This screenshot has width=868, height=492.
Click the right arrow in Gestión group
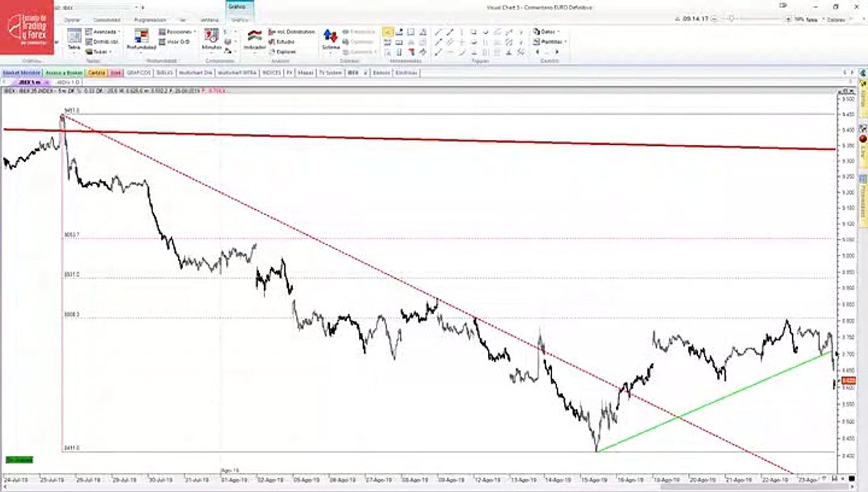[556, 52]
